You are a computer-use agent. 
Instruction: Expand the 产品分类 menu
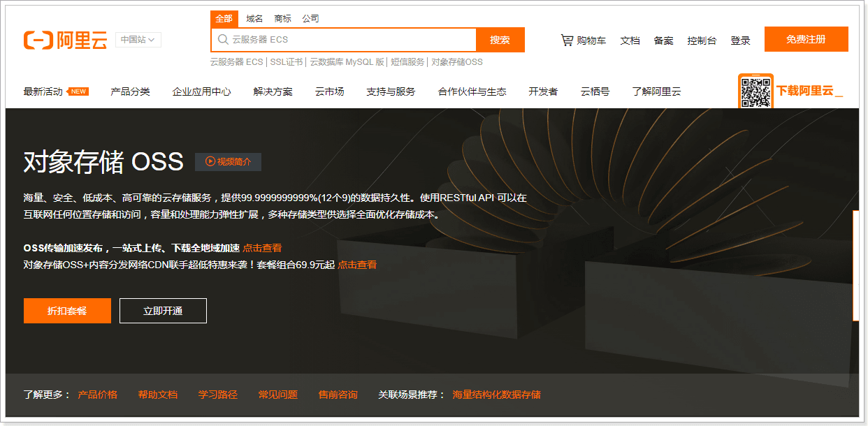click(130, 91)
